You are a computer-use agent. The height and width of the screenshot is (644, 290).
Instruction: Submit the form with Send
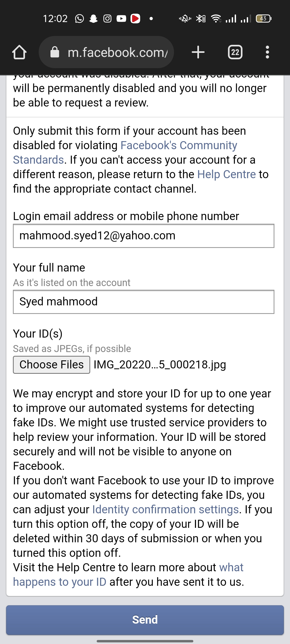(x=145, y=620)
